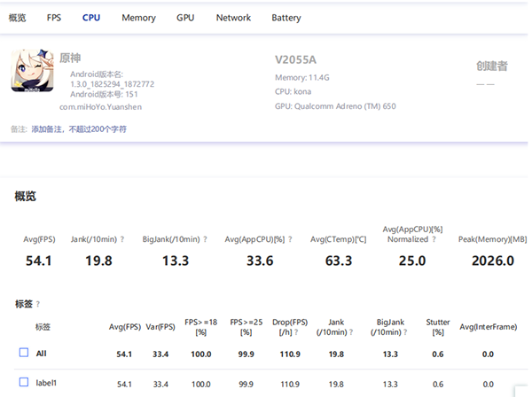Check the All label checkbox

tap(24, 353)
